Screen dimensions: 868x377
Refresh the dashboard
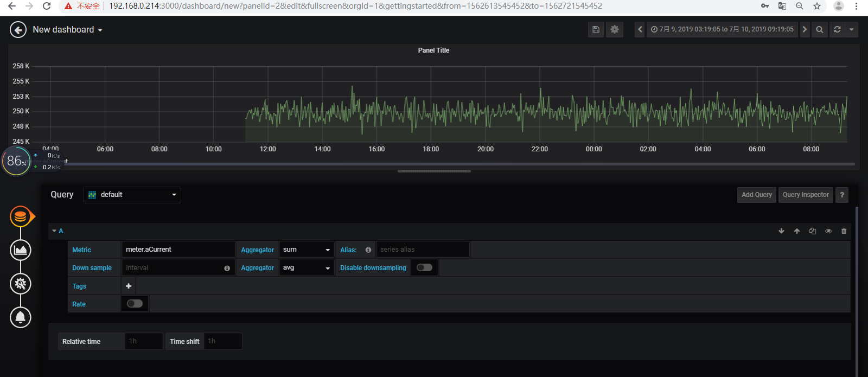tap(837, 29)
